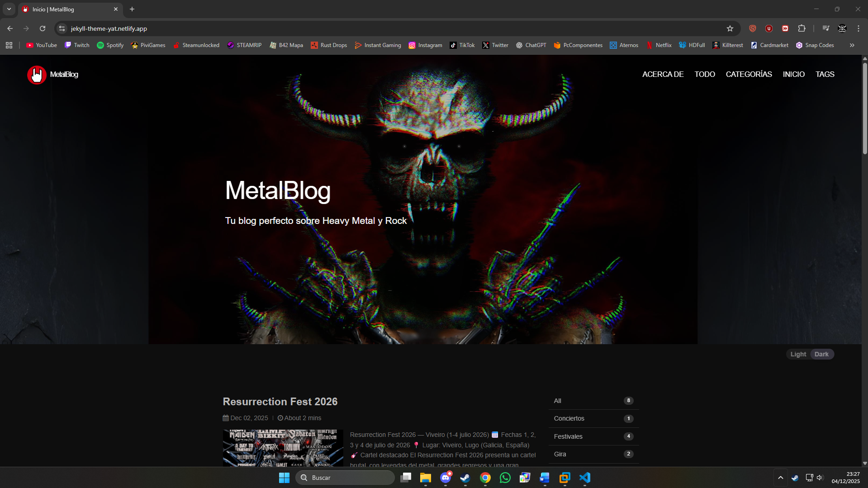
Task: Open the browser Extensions puzzle icon
Action: (x=802, y=28)
